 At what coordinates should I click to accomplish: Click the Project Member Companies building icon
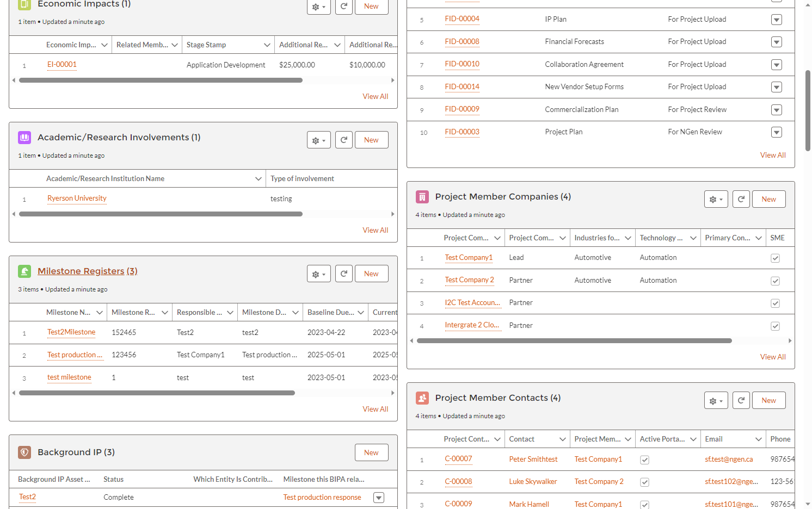(x=422, y=197)
